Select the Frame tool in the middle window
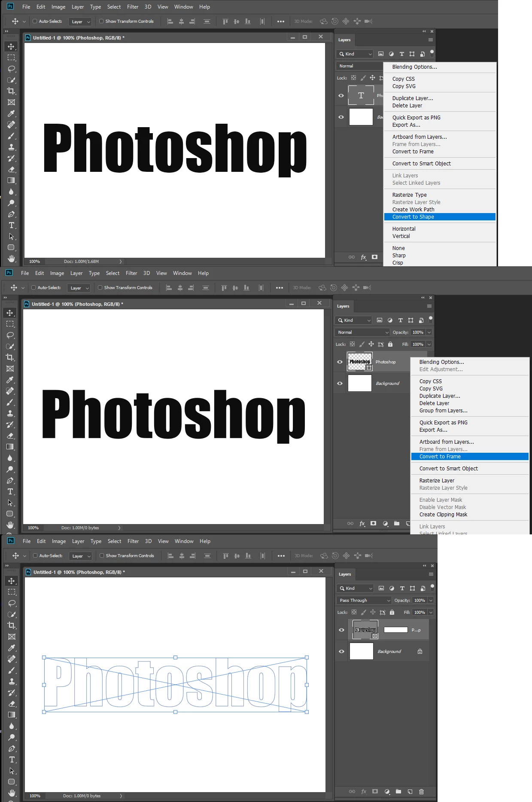 click(10, 369)
